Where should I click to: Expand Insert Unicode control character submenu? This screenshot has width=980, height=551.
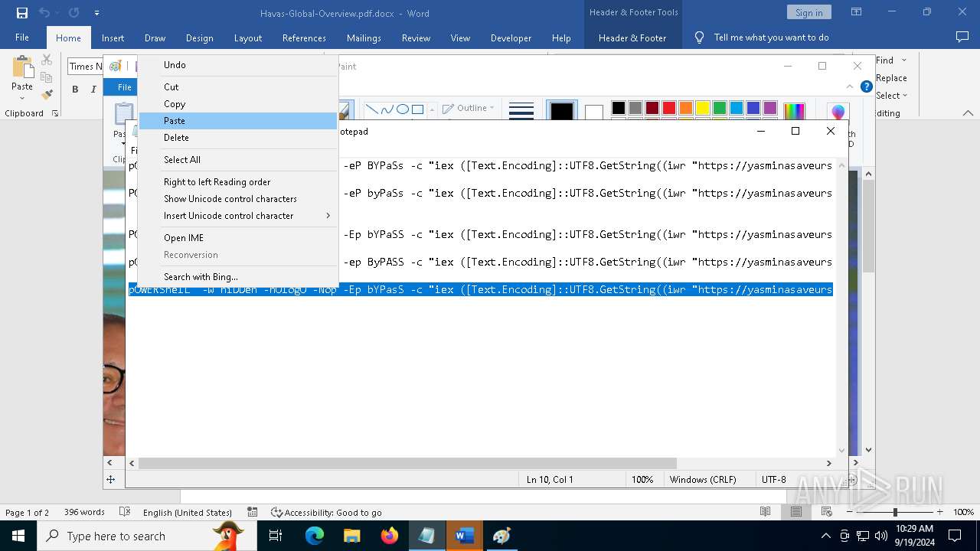pyautogui.click(x=238, y=216)
